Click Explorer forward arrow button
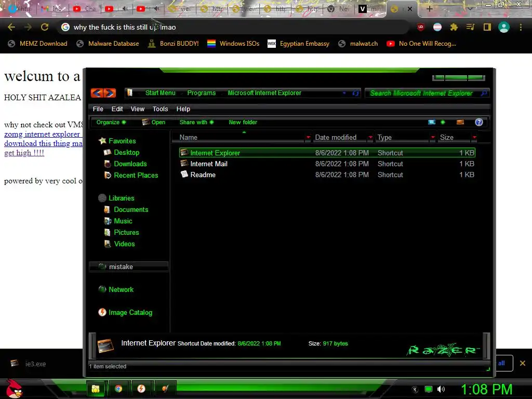Viewport: 532px width, 399px height. [x=110, y=93]
